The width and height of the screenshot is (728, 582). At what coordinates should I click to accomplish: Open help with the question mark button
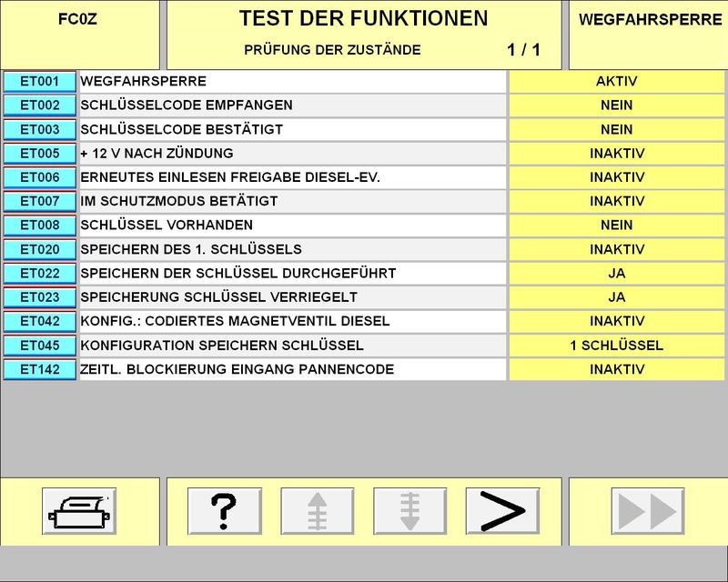click(x=223, y=511)
